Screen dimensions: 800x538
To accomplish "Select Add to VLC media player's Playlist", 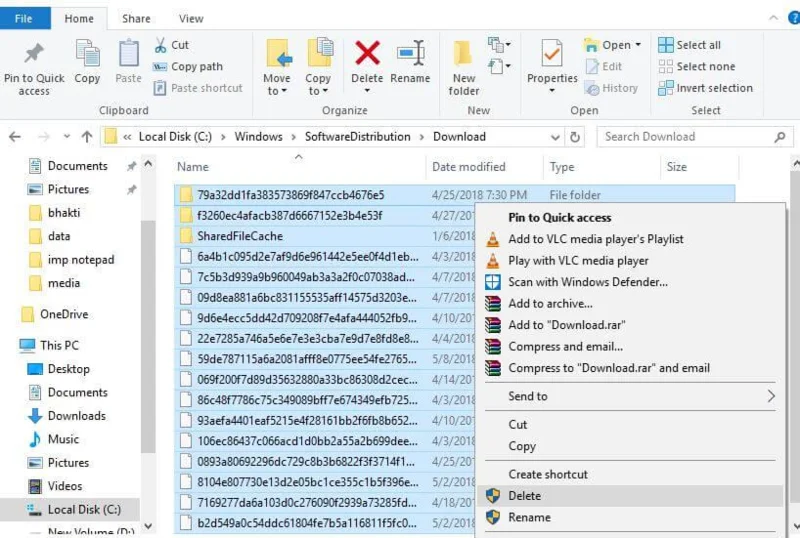I will (x=630, y=239).
